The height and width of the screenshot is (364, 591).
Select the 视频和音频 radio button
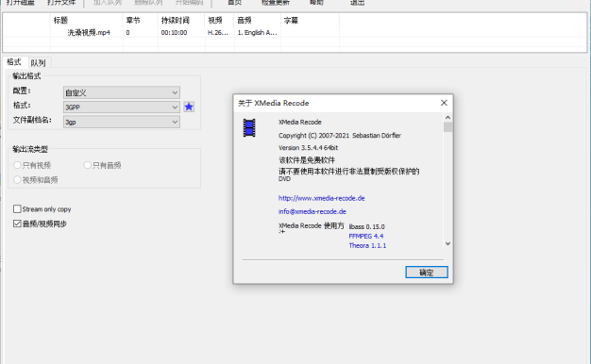click(17, 179)
